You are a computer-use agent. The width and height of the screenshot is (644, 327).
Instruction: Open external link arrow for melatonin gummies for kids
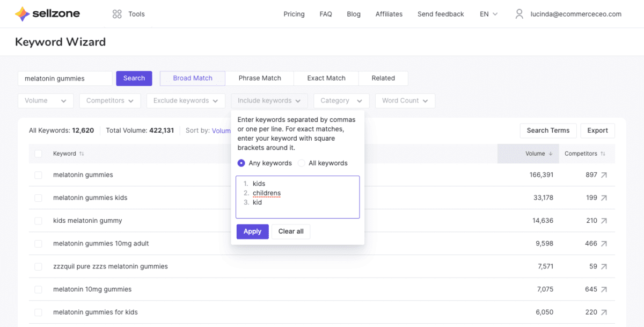pyautogui.click(x=604, y=313)
